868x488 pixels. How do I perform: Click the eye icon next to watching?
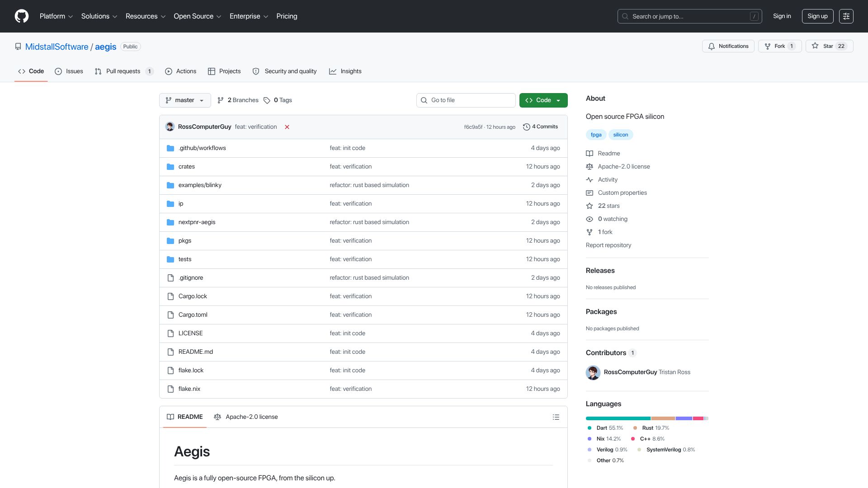(590, 219)
